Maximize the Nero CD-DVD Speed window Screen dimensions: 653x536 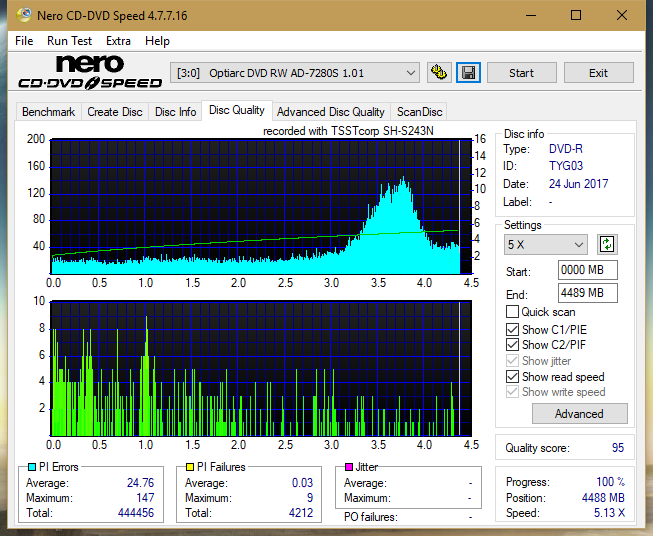(576, 15)
